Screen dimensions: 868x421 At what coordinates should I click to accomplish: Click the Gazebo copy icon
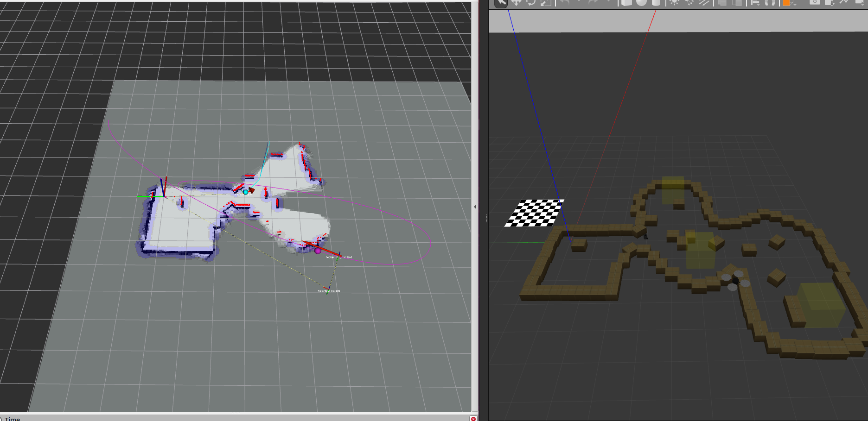tap(722, 2)
